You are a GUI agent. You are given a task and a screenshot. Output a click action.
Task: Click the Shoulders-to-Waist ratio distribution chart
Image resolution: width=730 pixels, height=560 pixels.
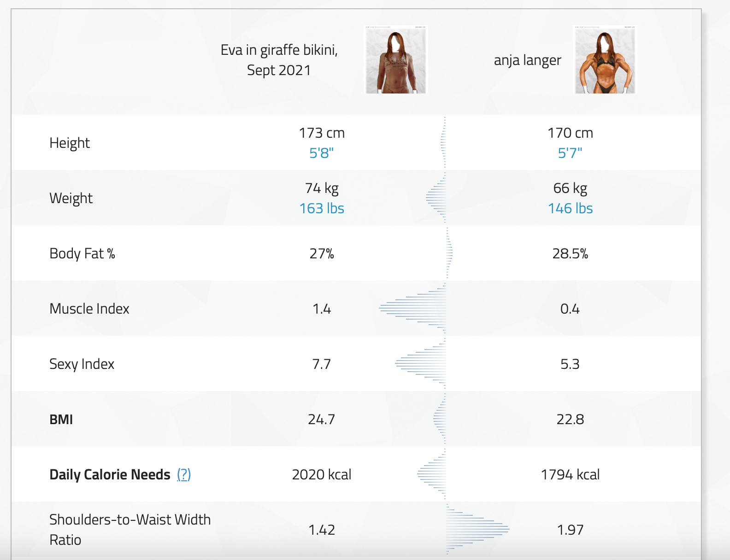tap(477, 530)
